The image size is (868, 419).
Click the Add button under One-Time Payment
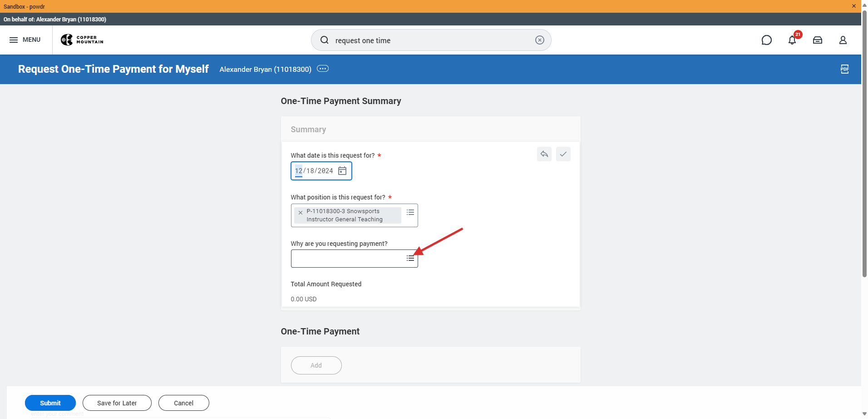pyautogui.click(x=316, y=365)
